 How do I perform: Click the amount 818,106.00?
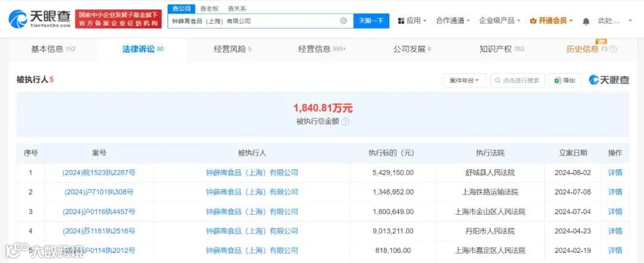click(x=394, y=250)
